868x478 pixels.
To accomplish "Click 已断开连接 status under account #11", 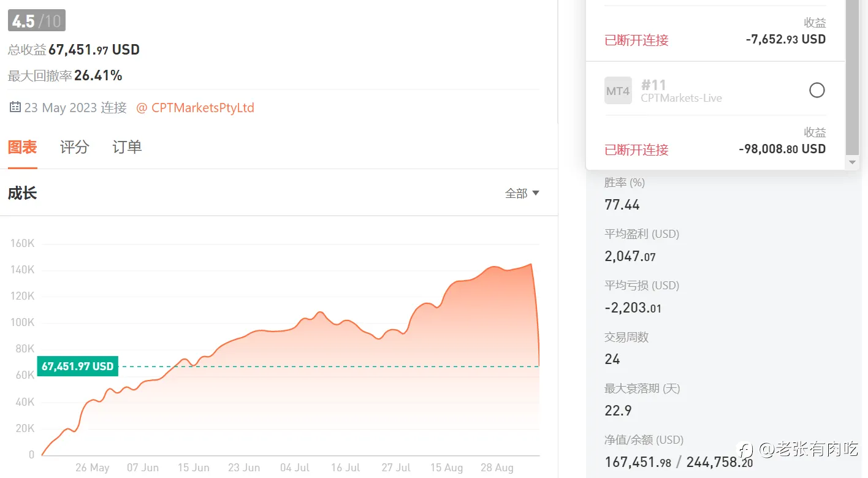I will (x=636, y=150).
